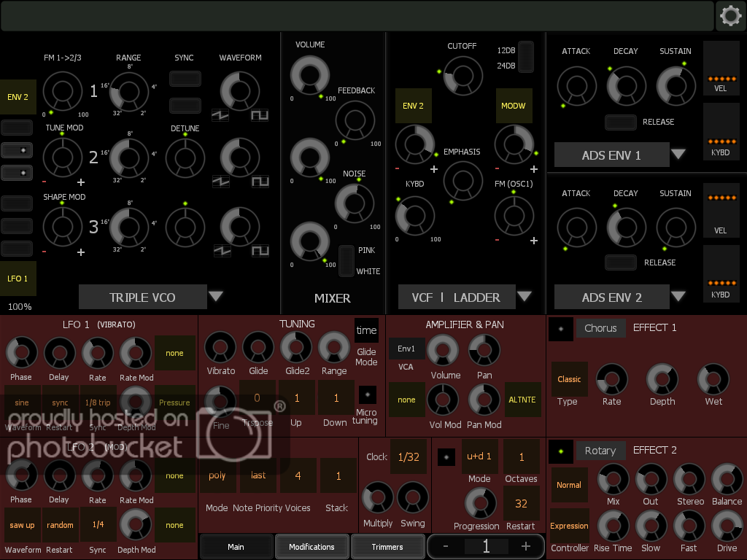Open the ADS ENV 1 dropdown
Screen dimensions: 747x560
[678, 154]
